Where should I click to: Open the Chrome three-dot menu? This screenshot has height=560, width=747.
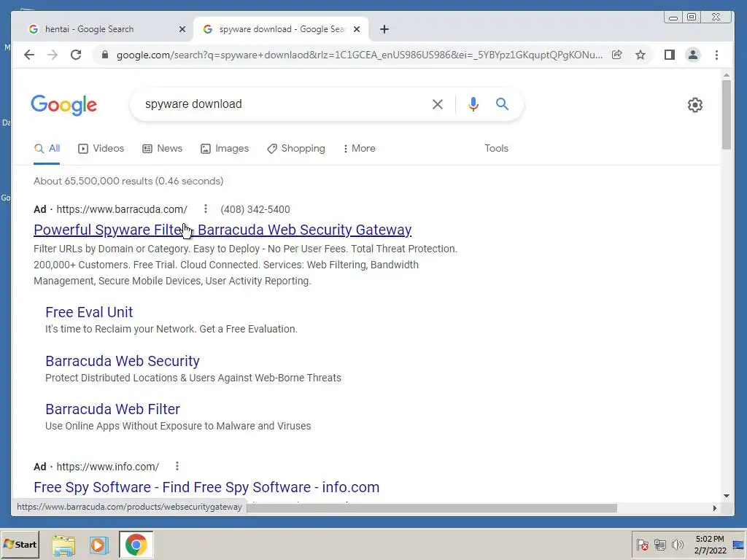(x=716, y=55)
